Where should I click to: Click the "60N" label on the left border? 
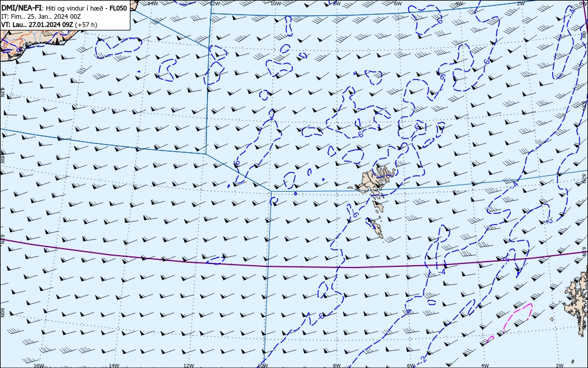2,313
